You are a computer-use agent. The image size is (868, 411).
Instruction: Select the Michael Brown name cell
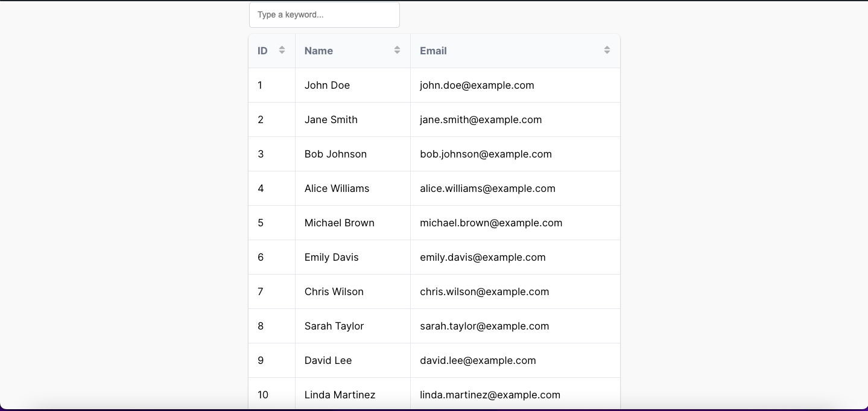click(353, 223)
